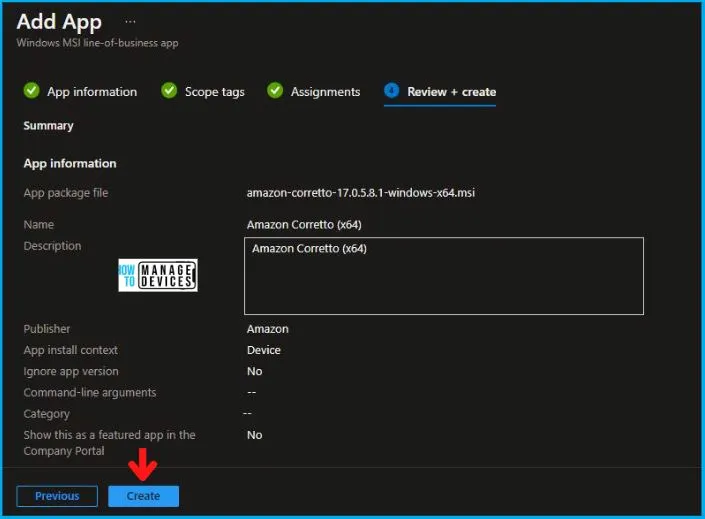Click the Create button
The image size is (705, 519).
(x=143, y=496)
